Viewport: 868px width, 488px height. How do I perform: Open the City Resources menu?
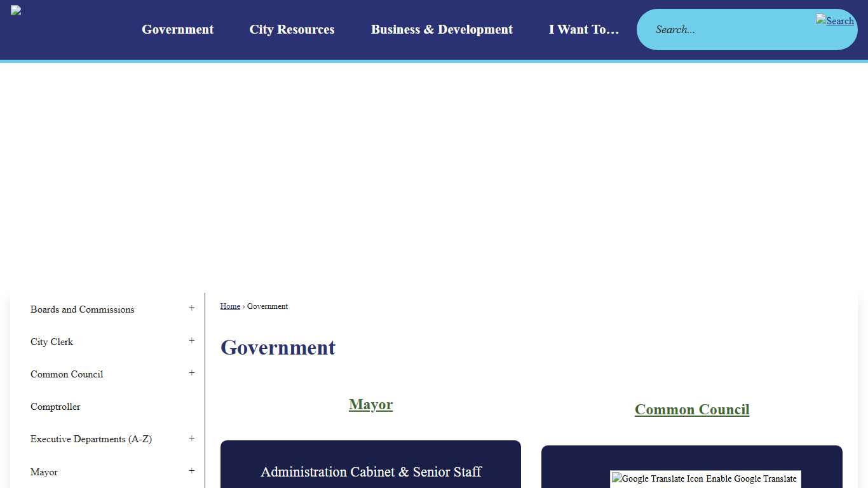tap(292, 30)
